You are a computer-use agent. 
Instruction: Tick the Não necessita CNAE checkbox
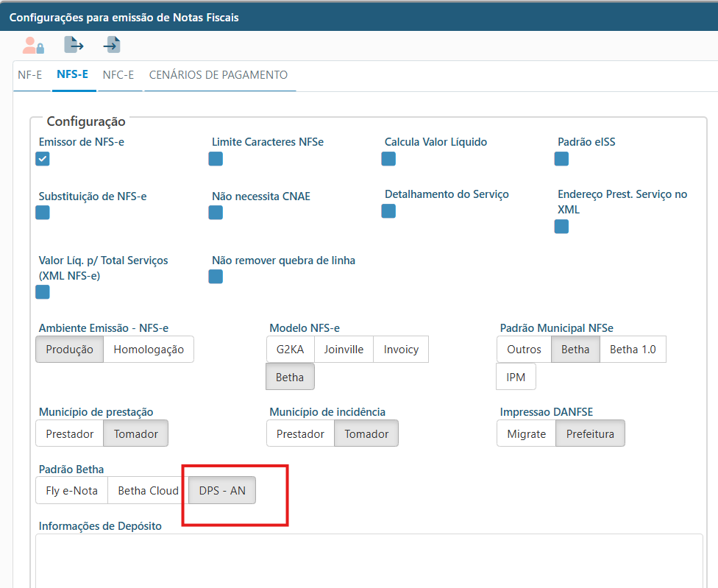click(x=216, y=213)
